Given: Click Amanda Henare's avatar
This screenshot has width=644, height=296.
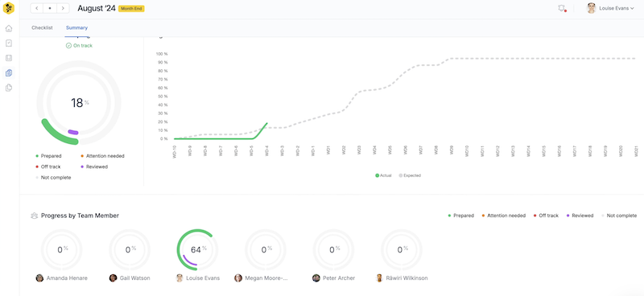Looking at the screenshot, I should [x=39, y=278].
